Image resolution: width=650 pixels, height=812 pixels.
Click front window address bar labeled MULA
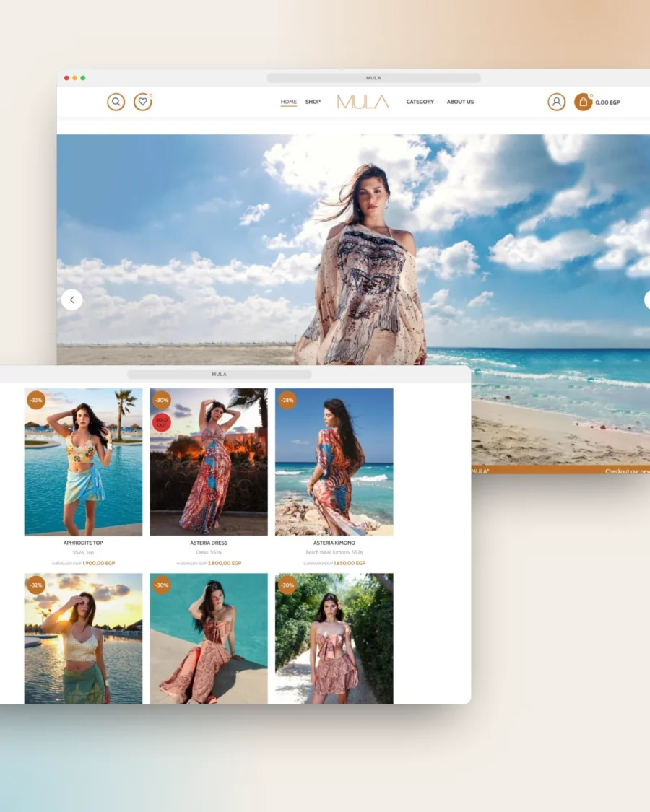(x=220, y=374)
